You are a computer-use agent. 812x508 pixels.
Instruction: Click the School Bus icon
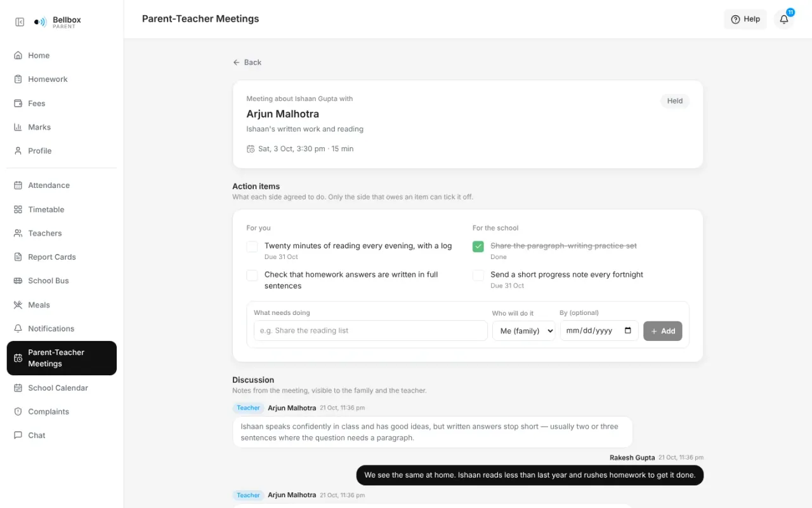18,281
